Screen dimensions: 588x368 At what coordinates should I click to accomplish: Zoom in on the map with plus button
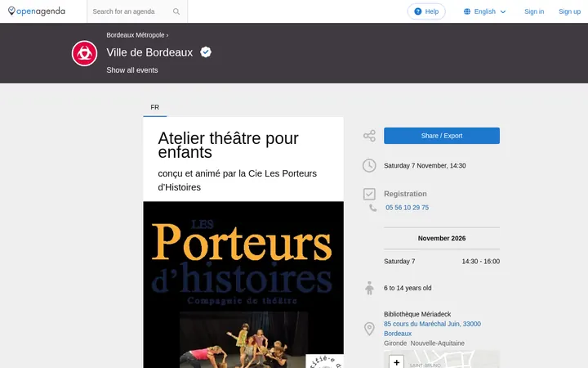pyautogui.click(x=396, y=362)
